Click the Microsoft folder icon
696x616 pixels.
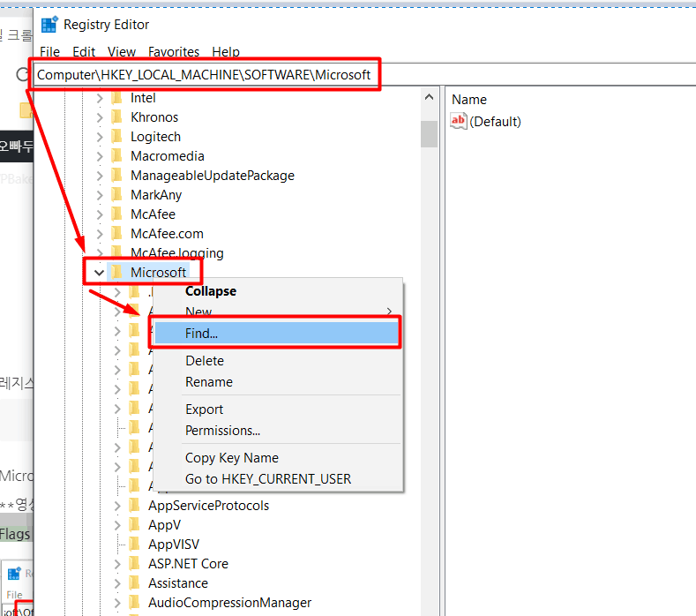[x=116, y=272]
